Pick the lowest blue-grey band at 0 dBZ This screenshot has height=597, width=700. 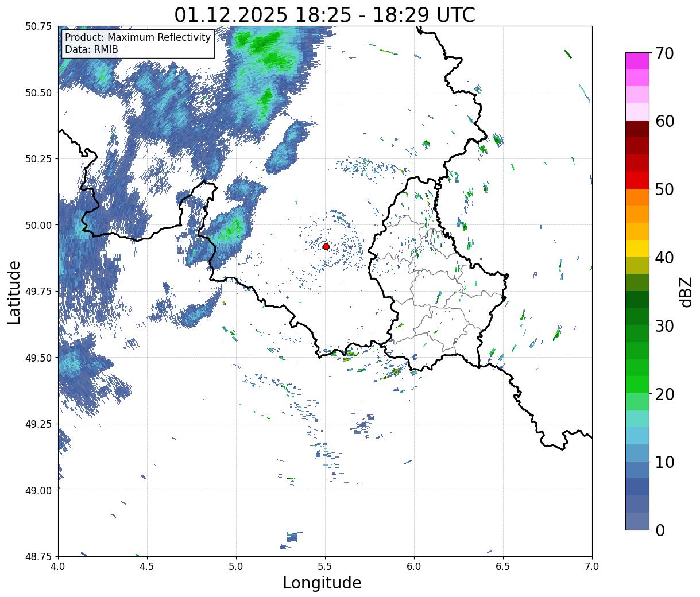click(x=637, y=521)
